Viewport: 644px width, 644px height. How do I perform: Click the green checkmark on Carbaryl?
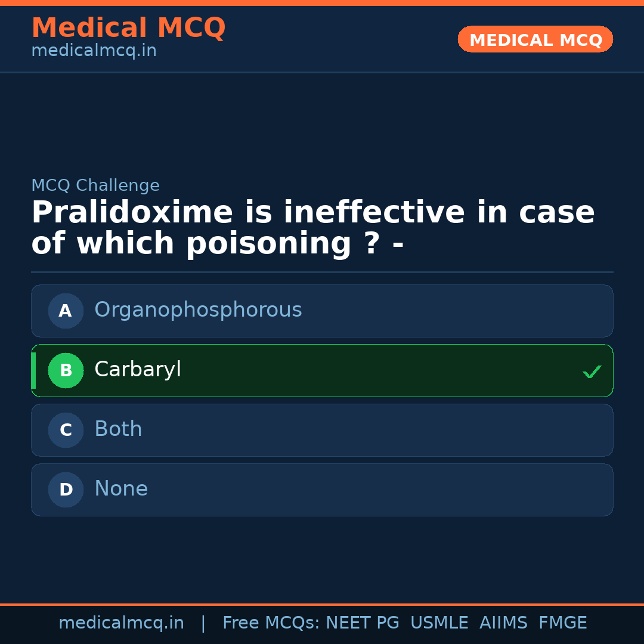(x=592, y=372)
